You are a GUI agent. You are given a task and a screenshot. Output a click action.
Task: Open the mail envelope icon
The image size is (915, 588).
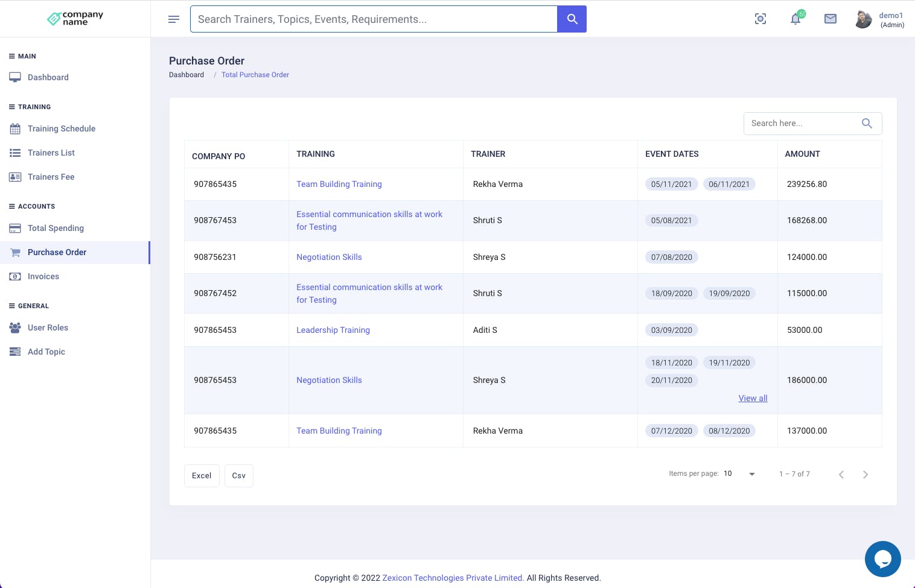point(831,19)
